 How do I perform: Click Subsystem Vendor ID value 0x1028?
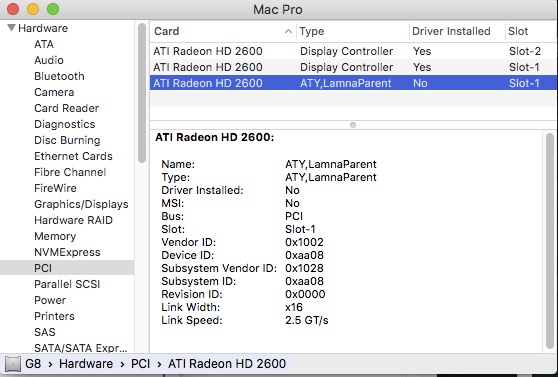[x=304, y=268]
